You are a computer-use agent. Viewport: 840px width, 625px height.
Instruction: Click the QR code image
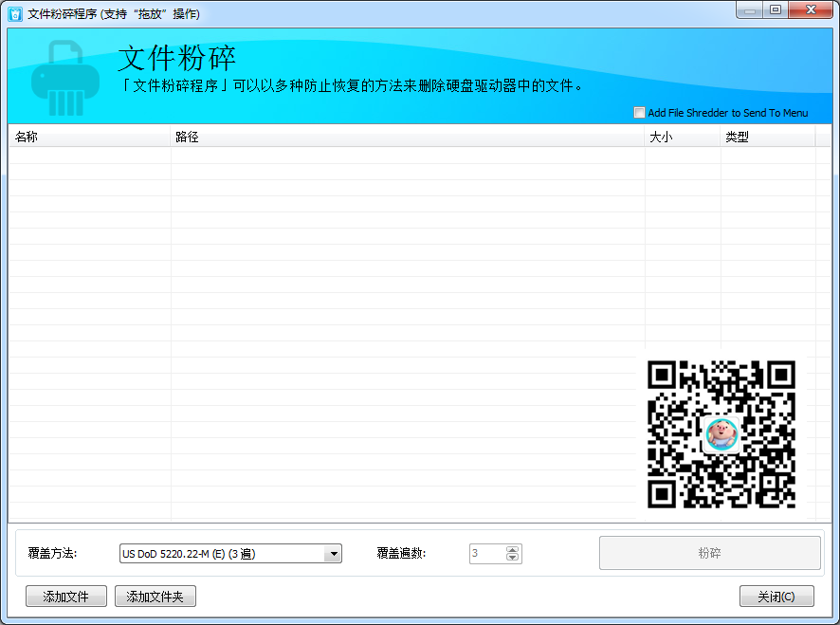[721, 434]
